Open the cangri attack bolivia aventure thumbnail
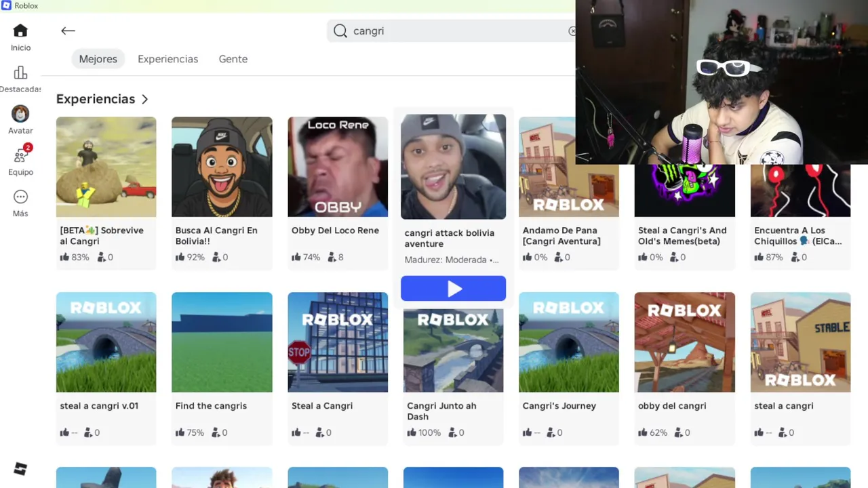The width and height of the screenshot is (868, 488). [453, 167]
